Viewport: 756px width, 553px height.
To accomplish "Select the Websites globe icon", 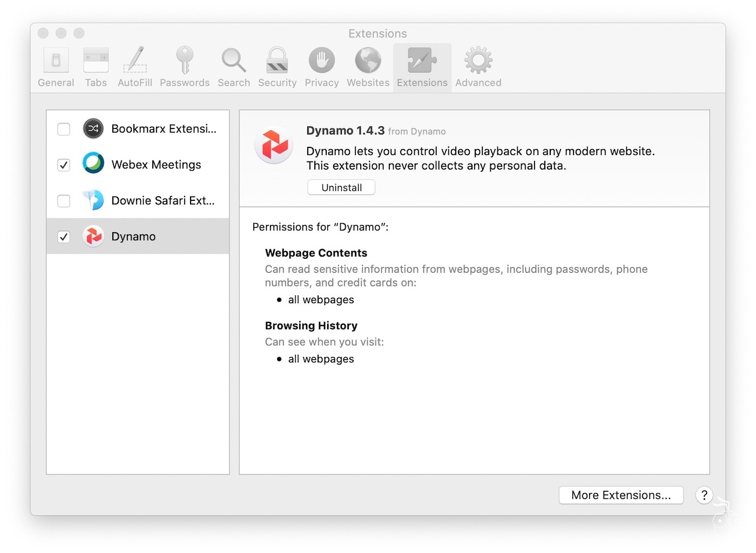I will point(368,67).
